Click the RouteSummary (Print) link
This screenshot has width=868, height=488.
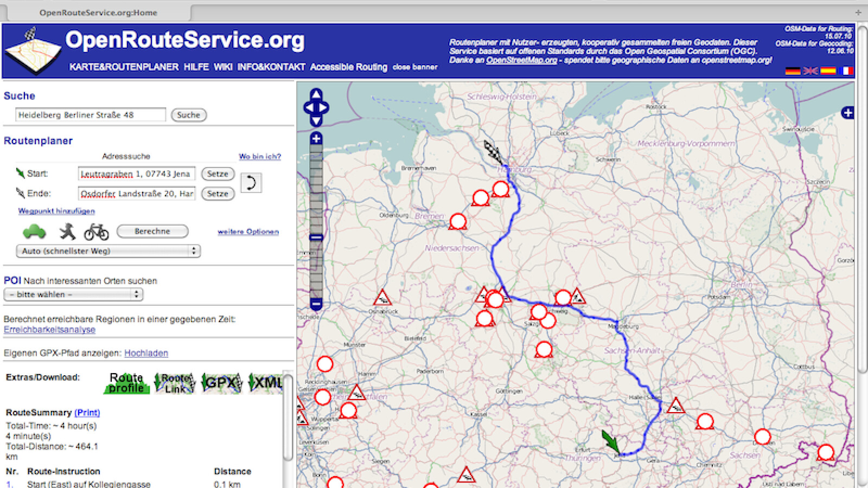click(87, 413)
